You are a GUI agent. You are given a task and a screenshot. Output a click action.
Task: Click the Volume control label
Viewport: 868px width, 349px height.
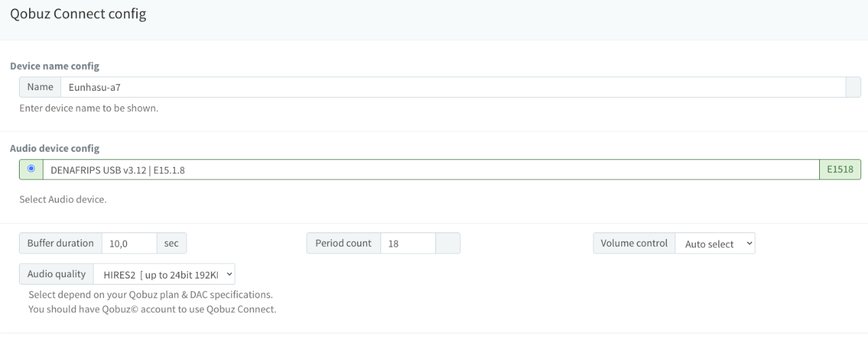[634, 243]
